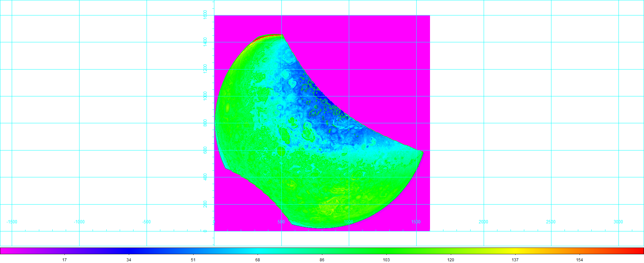Click the colorbar at value 154
Screen dimensions: 644x263
point(580,251)
